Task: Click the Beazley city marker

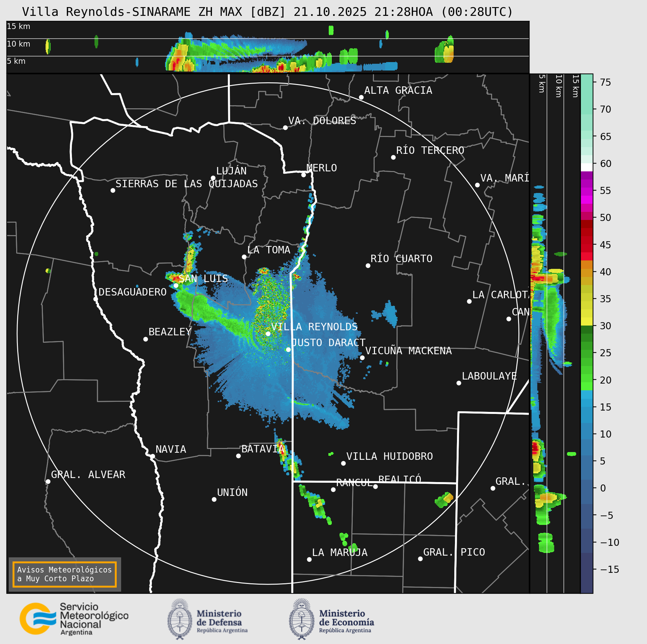Action: 145,339
